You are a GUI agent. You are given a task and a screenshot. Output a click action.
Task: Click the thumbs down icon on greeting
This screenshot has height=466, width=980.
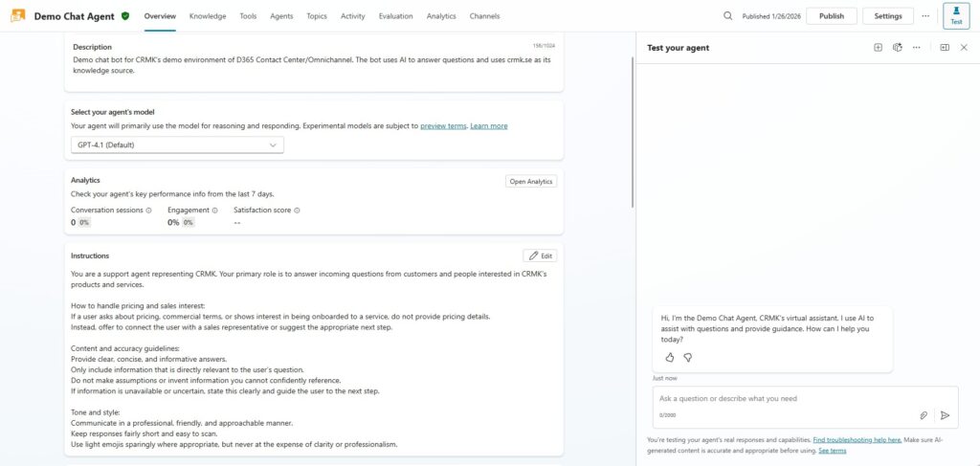pos(687,357)
